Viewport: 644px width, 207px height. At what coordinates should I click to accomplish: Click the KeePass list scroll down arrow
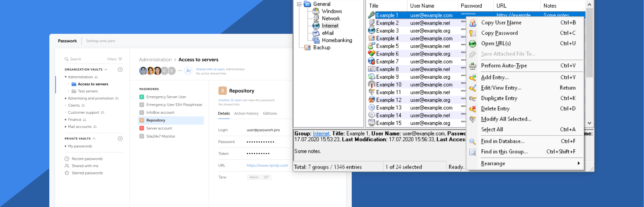[589, 123]
